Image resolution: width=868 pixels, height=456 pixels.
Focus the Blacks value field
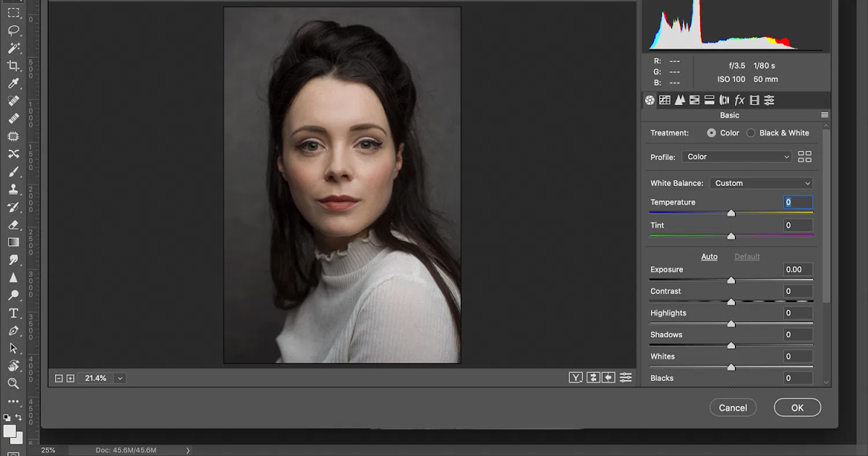coord(799,378)
